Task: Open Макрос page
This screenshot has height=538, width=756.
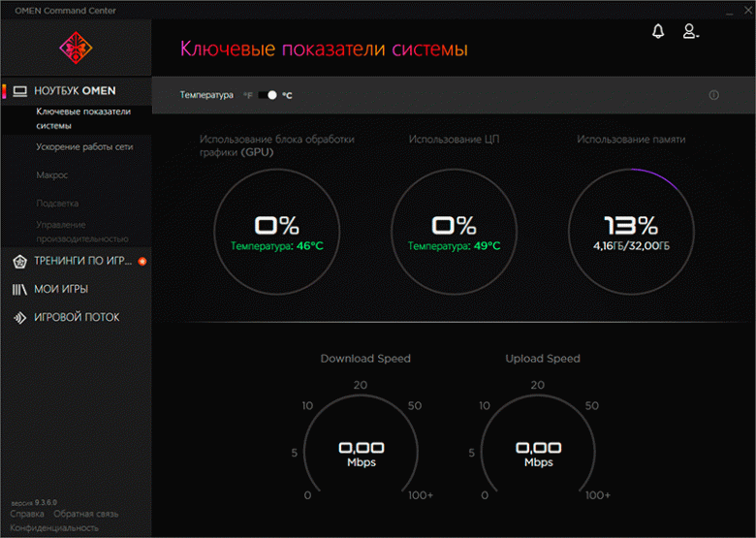Action: 52,175
